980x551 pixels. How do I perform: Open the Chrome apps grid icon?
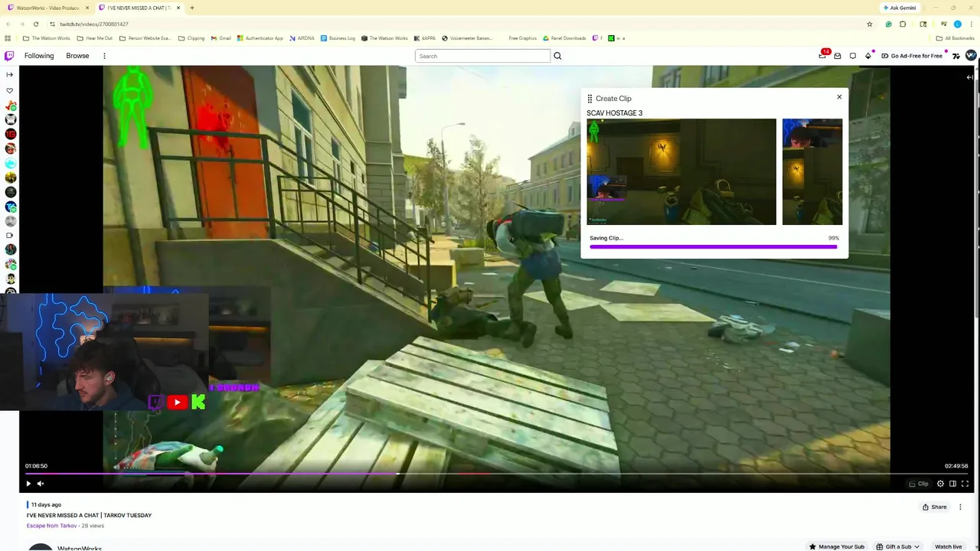pyautogui.click(x=8, y=38)
